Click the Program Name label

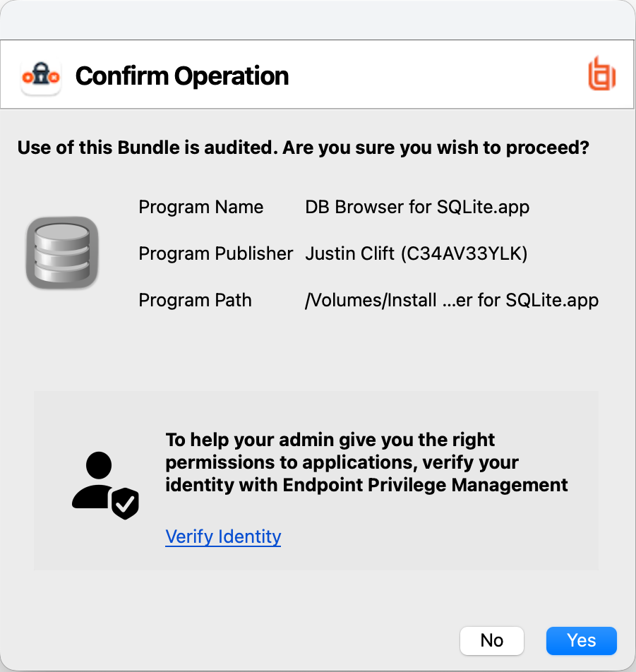[x=200, y=207]
